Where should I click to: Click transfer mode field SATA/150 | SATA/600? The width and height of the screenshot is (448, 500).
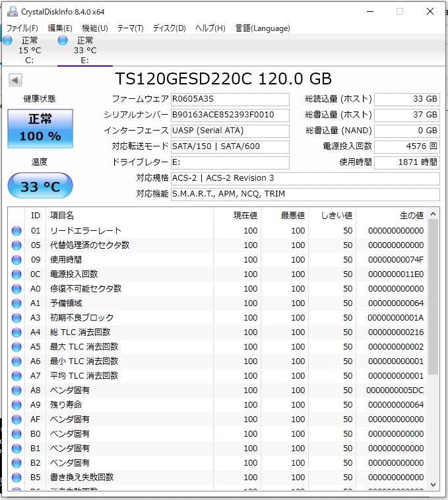[230, 146]
